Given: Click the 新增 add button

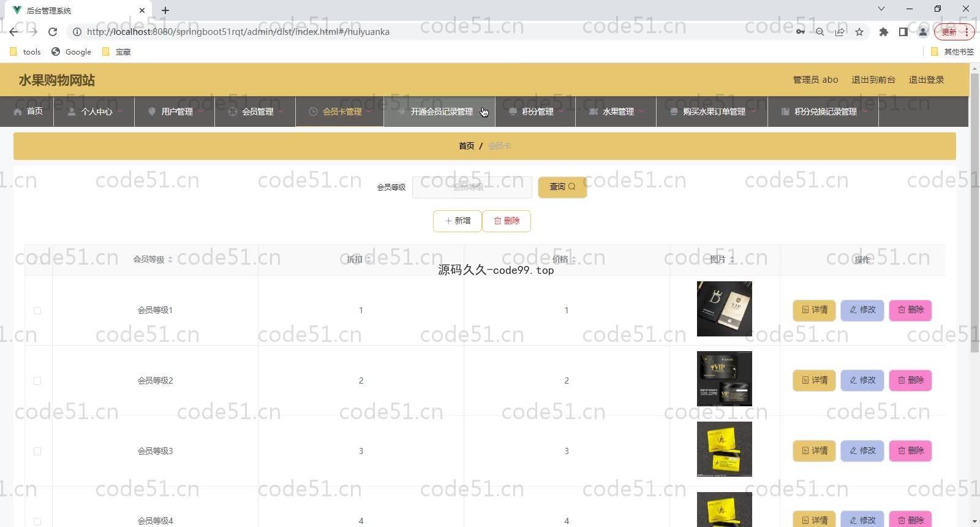Looking at the screenshot, I should click(x=458, y=221).
